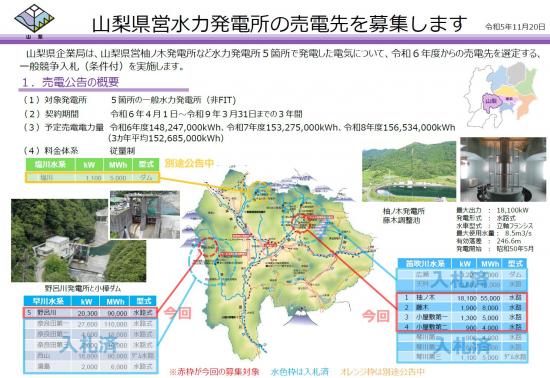Select the 野呂川 row in 早川 table

click(90, 313)
